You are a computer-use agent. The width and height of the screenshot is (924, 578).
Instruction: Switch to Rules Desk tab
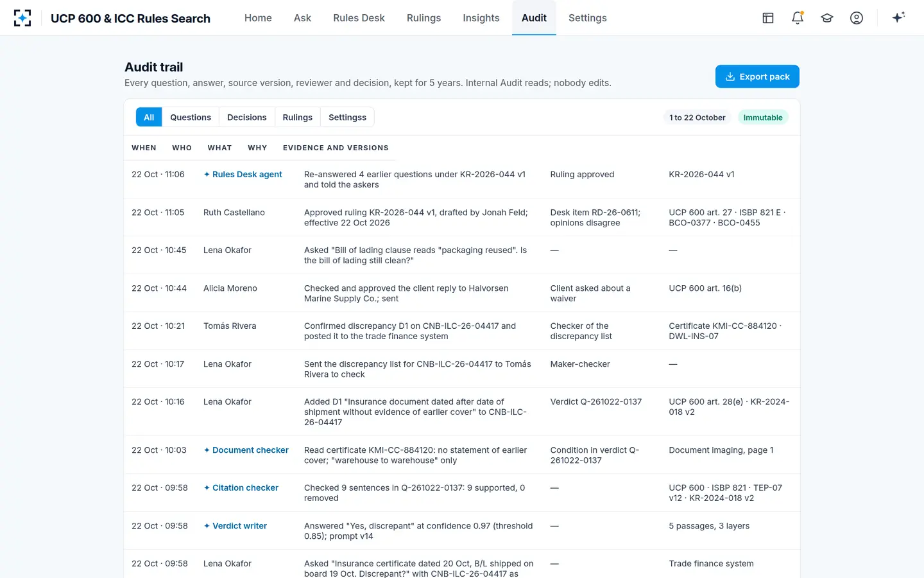click(x=359, y=18)
